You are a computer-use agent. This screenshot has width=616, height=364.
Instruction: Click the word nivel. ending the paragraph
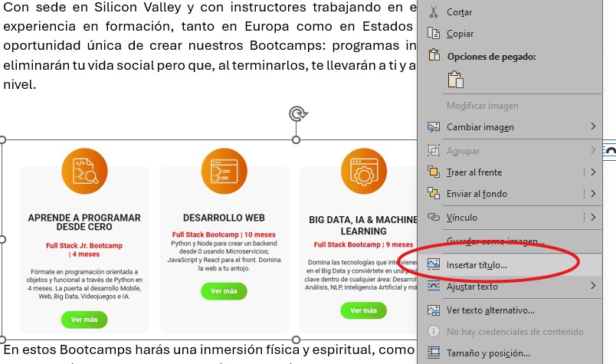(x=20, y=84)
